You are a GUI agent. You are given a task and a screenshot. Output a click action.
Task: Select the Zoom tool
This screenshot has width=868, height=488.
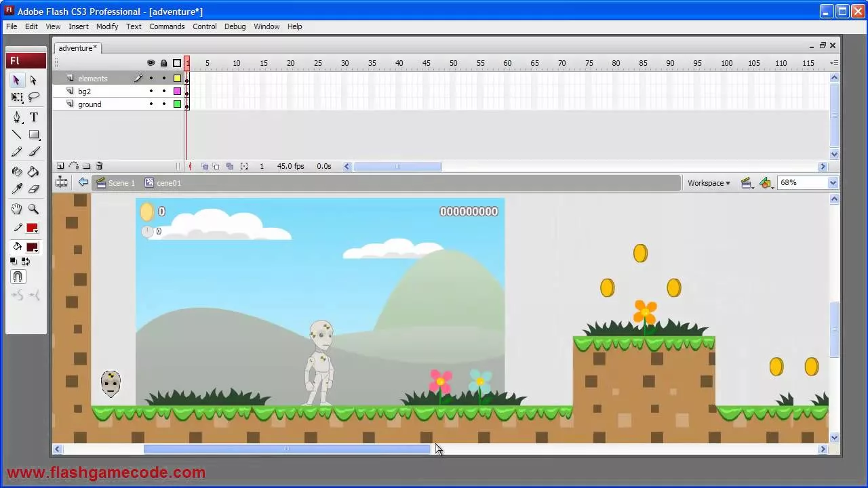click(33, 209)
